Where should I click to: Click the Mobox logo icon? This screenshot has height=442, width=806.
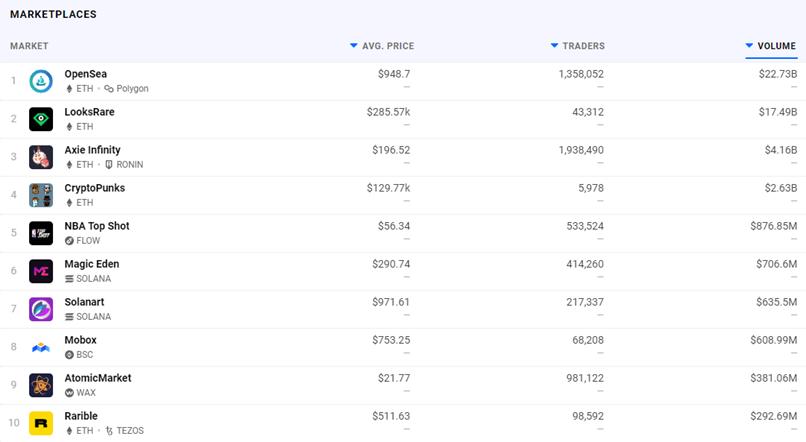pyautogui.click(x=41, y=347)
